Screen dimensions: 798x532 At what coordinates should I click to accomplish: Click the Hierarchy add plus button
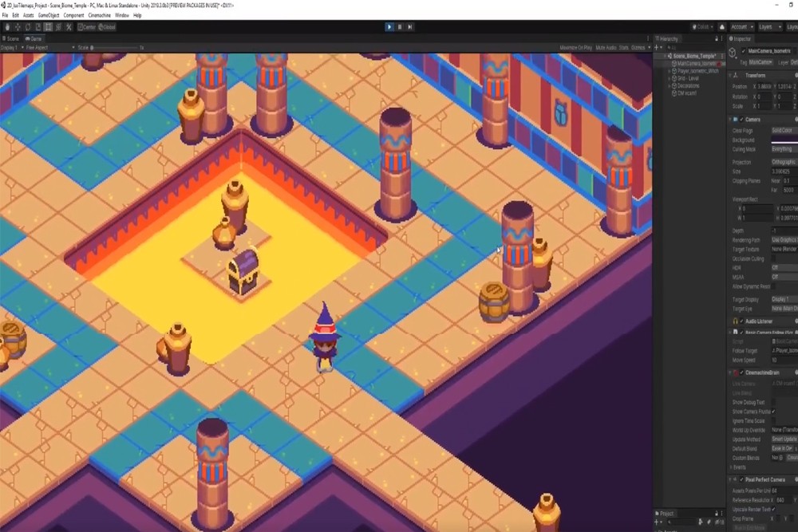click(657, 47)
